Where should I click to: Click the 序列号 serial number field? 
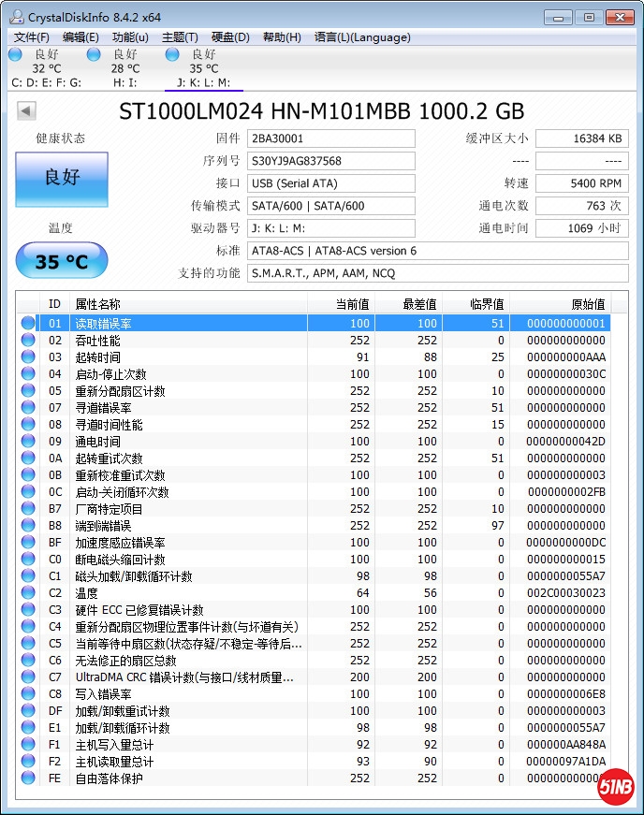click(x=330, y=161)
